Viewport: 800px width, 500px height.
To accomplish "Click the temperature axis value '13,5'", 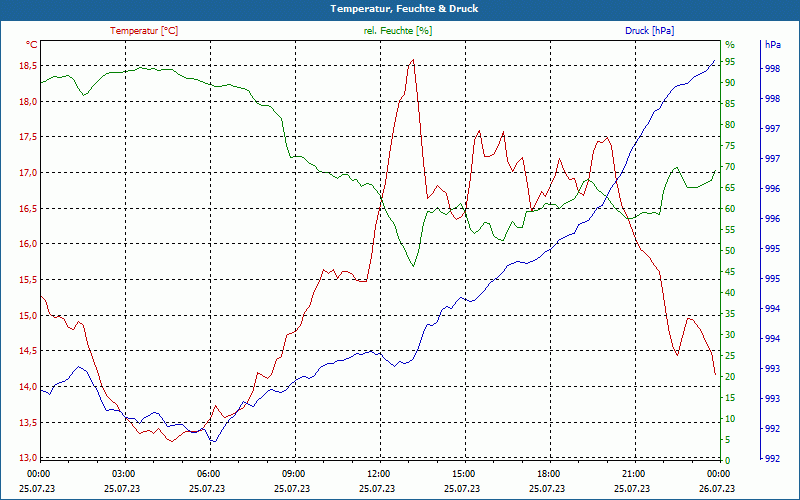I will (29, 422).
